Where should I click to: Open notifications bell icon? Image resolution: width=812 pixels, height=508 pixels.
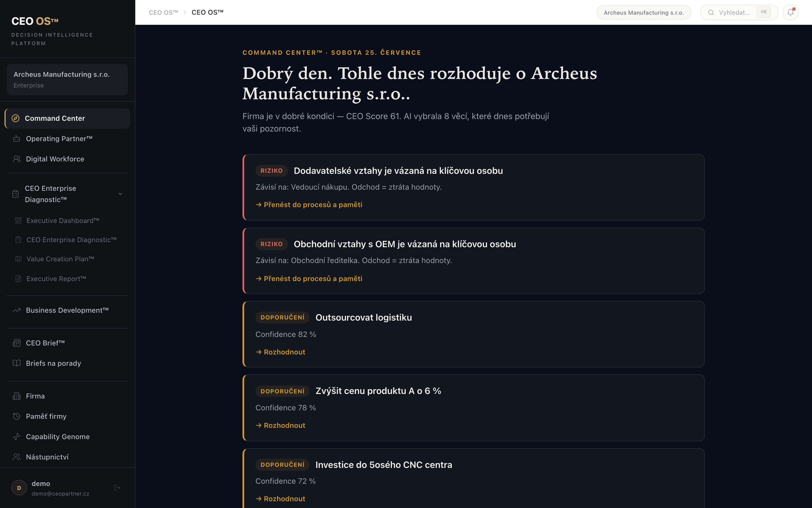click(x=791, y=12)
